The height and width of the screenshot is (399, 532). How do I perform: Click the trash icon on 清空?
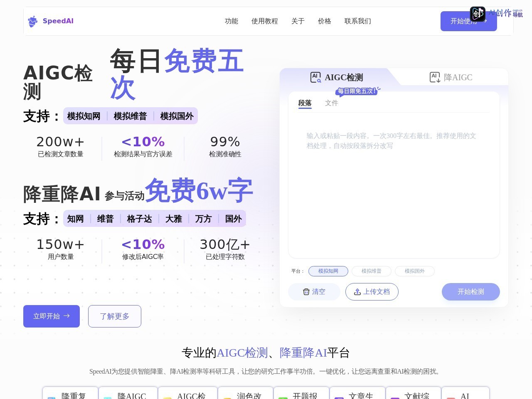306,292
